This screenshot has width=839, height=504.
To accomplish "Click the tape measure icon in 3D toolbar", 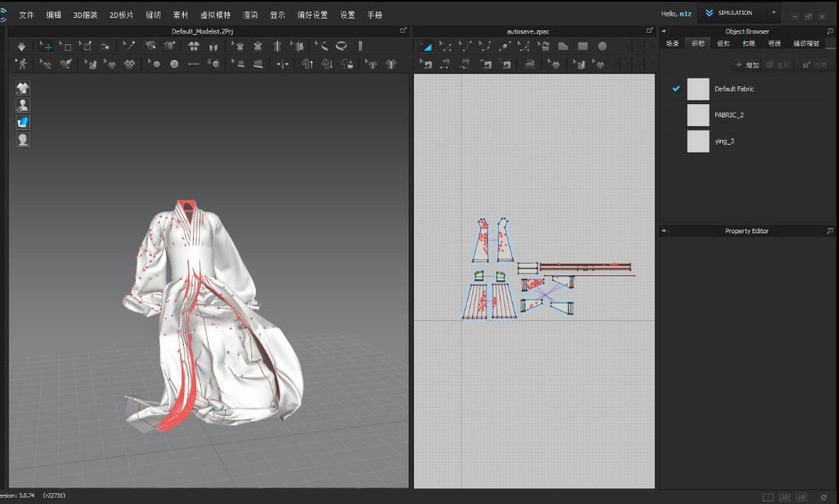I will tap(341, 47).
